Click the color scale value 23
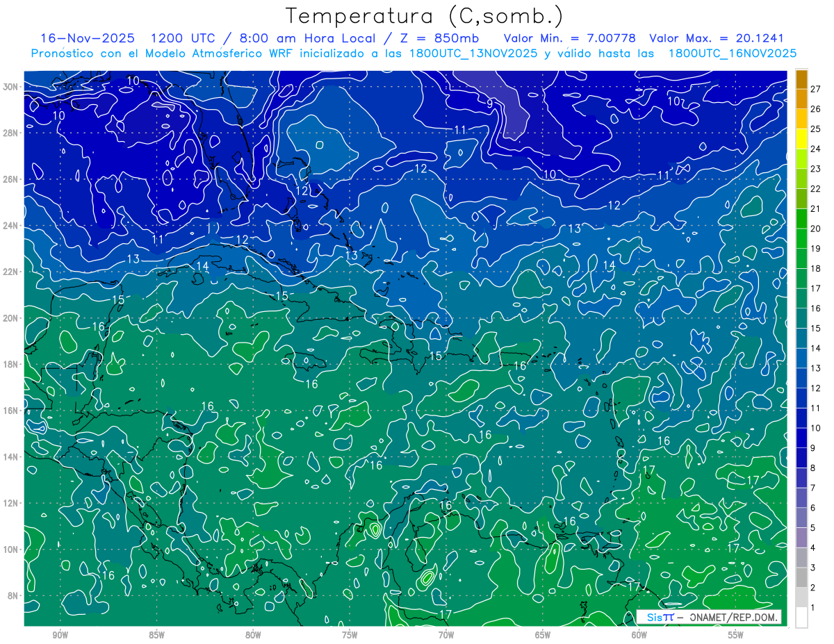The width and height of the screenshot is (834, 644). (815, 169)
